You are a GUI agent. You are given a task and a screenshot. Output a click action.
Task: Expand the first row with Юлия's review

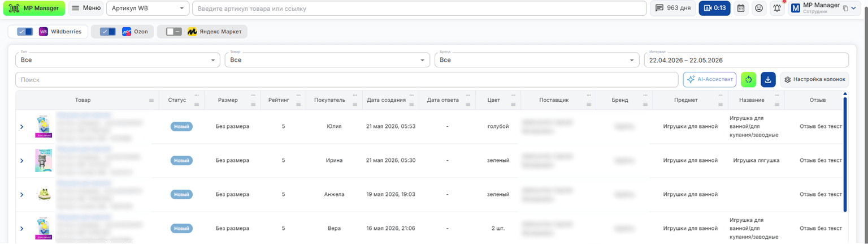[x=22, y=127]
